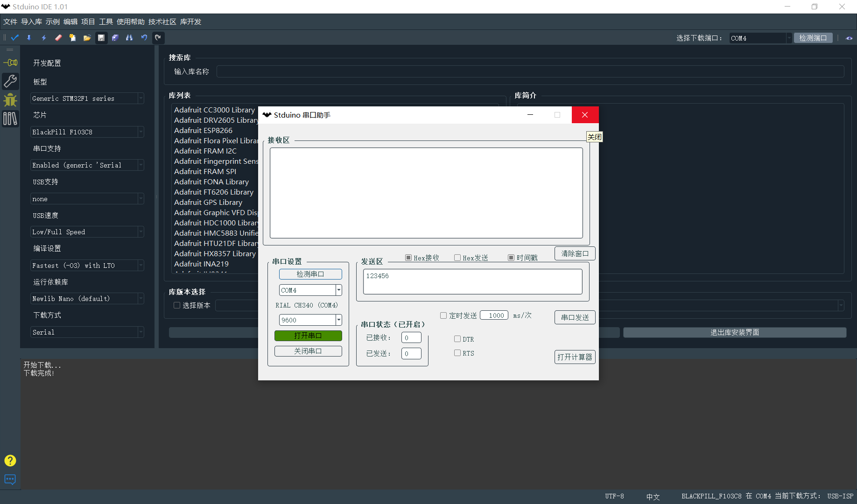Click the 输入库名称 search field
This screenshot has height=504, width=857.
tap(530, 71)
